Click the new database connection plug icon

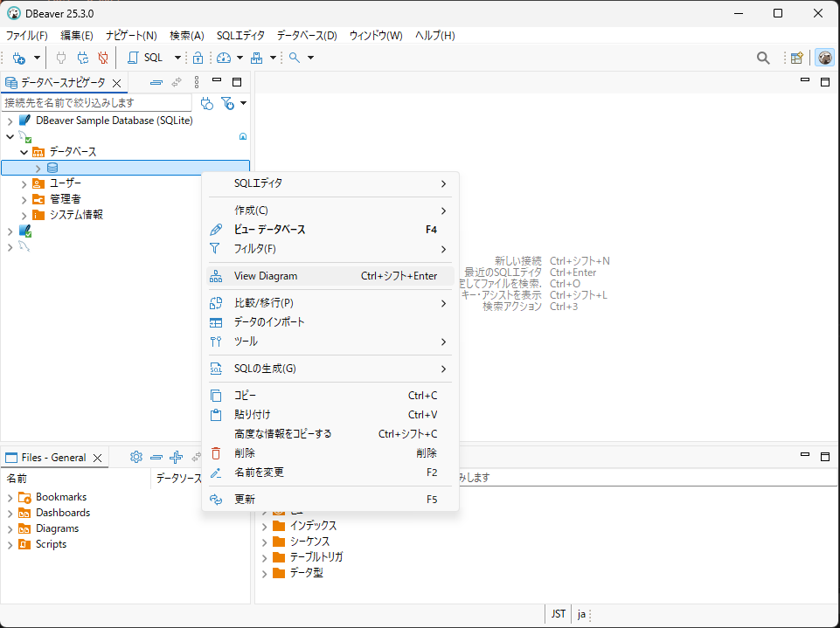click(x=18, y=58)
